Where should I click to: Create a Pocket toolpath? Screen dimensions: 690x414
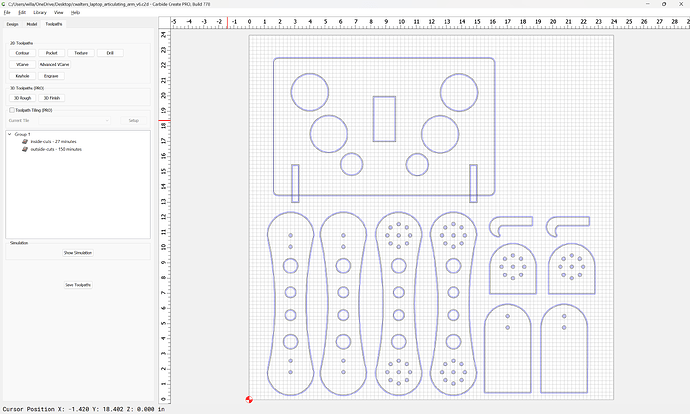pos(52,52)
